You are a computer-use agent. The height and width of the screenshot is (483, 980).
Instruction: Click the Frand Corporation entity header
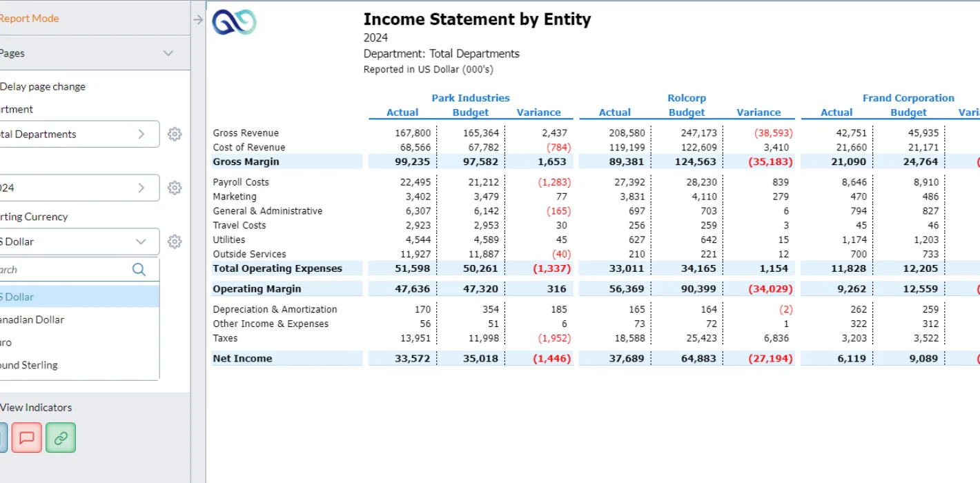[x=908, y=98]
